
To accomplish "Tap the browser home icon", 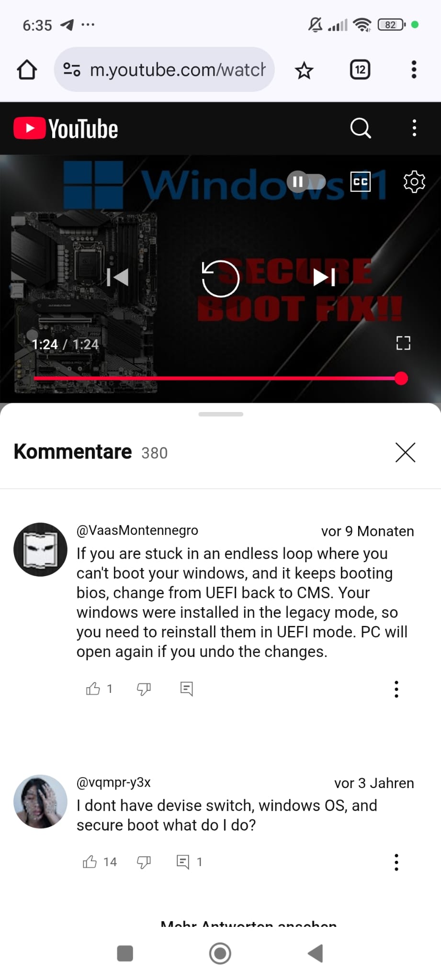I will 27,70.
